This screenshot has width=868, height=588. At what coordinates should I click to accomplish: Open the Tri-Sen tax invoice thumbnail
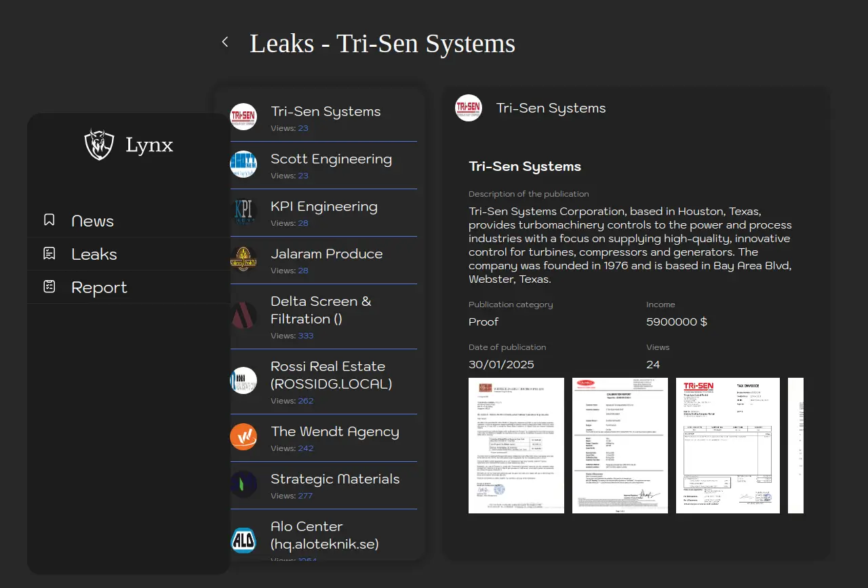(x=728, y=446)
